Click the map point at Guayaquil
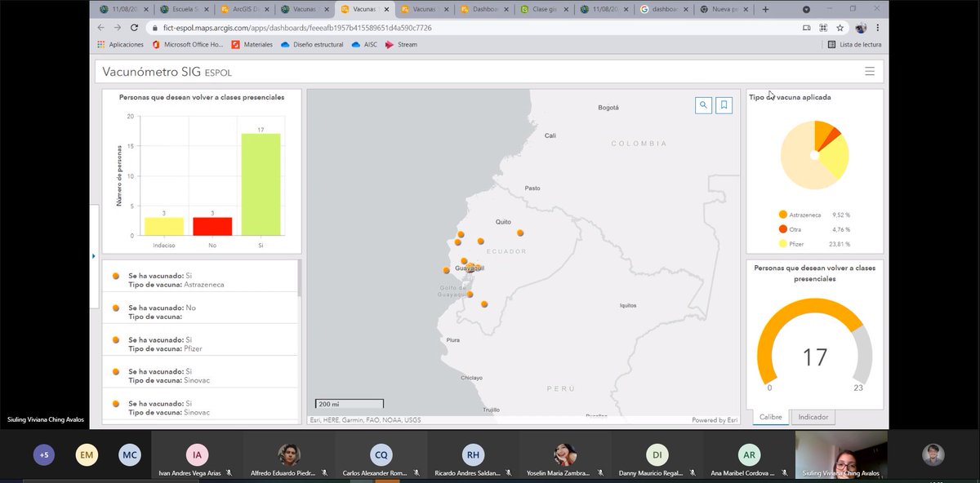Screen dimensions: 980x483 (472, 268)
